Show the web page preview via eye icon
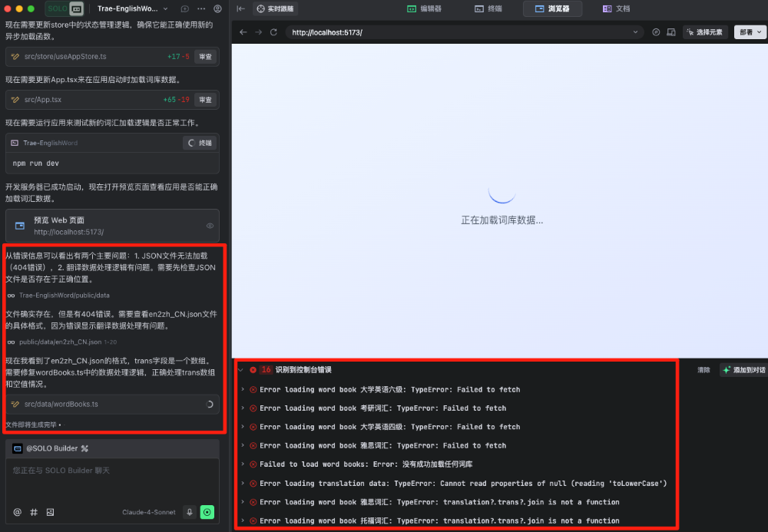The height and width of the screenshot is (532, 768). coord(210,226)
